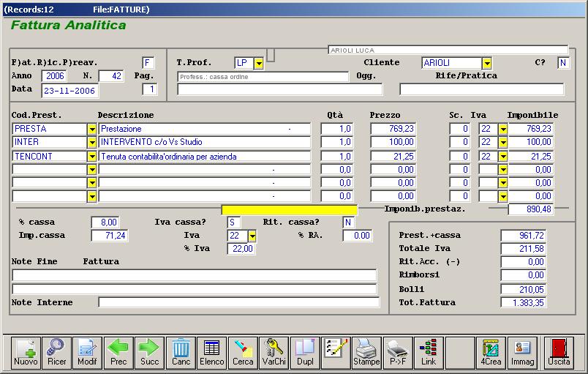Click the Cerca find icon
The image size is (588, 374).
coord(243,353)
